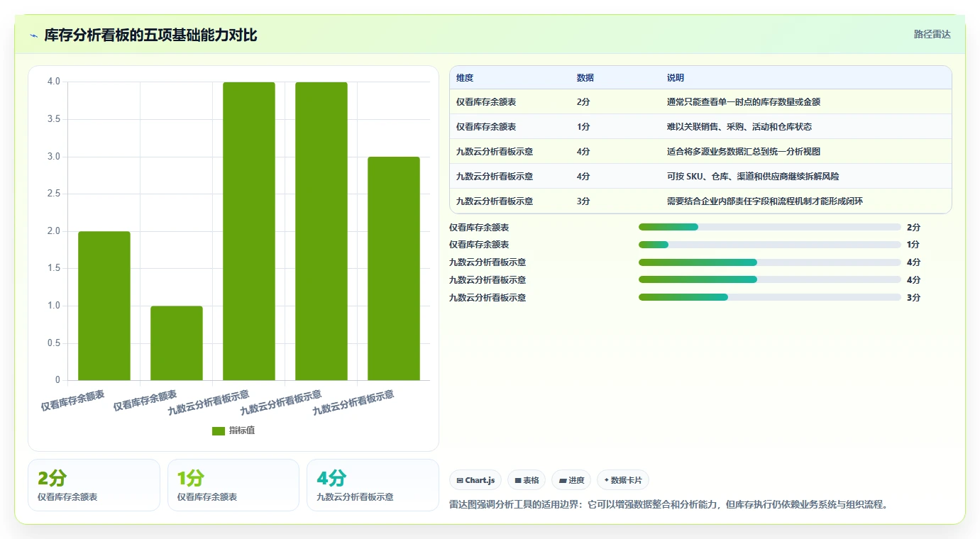980x539 pixels.
Task: Select the cell 可按 SKU、仓库、渠道和供应商继续拆解风险
Action: point(753,177)
